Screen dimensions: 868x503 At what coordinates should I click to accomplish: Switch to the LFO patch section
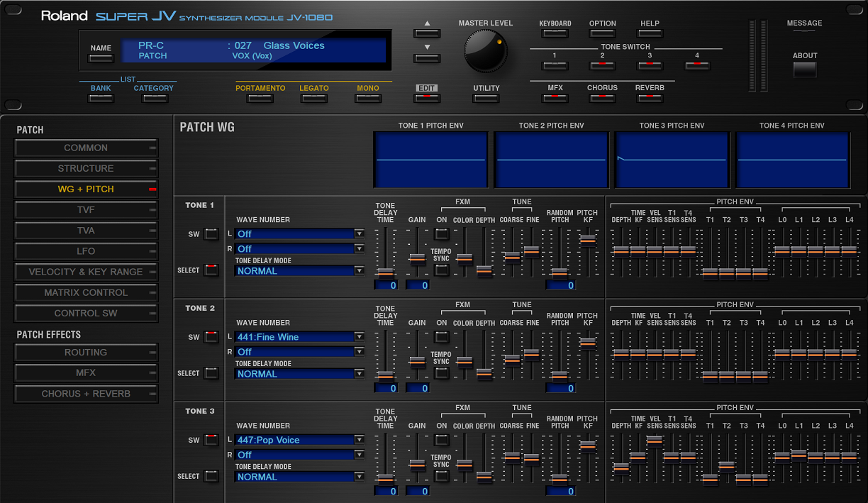coord(86,251)
